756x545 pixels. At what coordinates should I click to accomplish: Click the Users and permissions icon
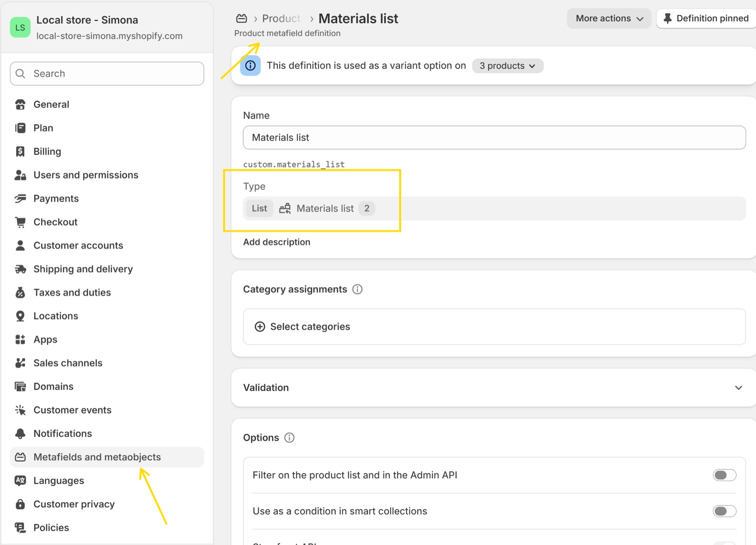(20, 175)
